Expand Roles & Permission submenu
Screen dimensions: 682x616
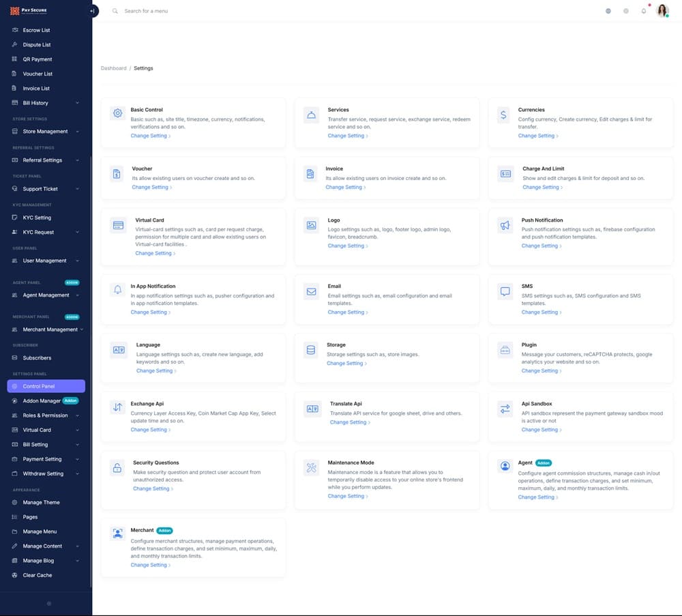(x=45, y=415)
